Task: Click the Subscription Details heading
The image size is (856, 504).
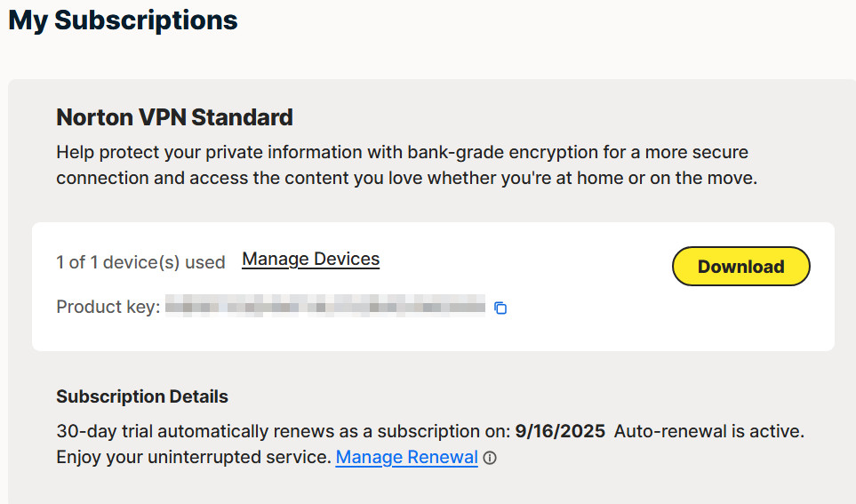Action: click(x=142, y=396)
